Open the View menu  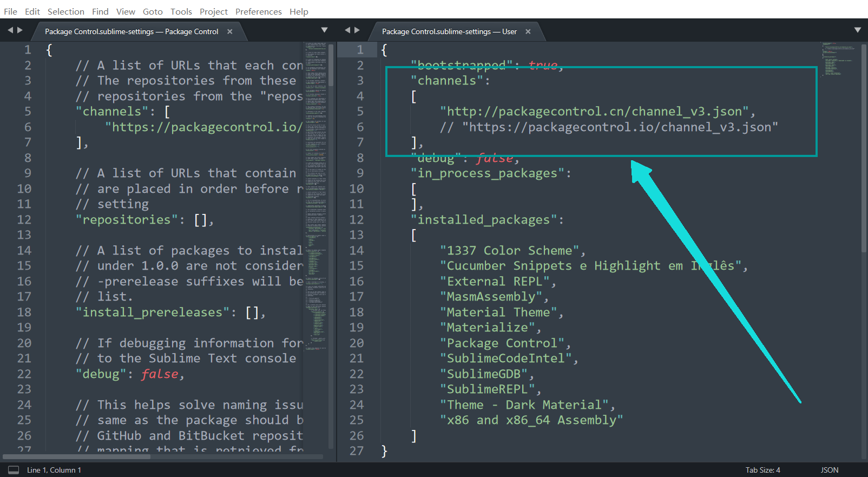(x=126, y=11)
